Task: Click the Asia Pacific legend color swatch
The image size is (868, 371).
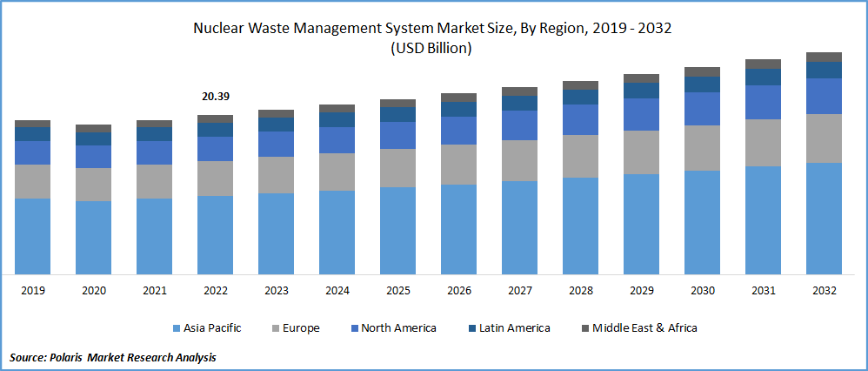Action: (x=177, y=328)
